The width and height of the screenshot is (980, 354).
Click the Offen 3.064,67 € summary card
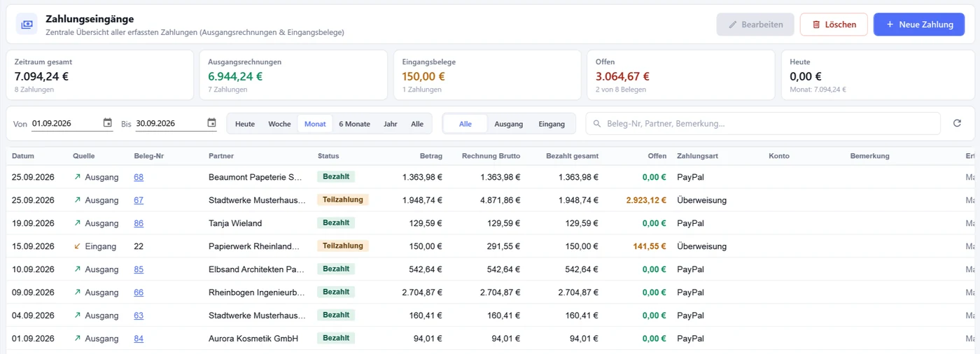pyautogui.click(x=681, y=75)
